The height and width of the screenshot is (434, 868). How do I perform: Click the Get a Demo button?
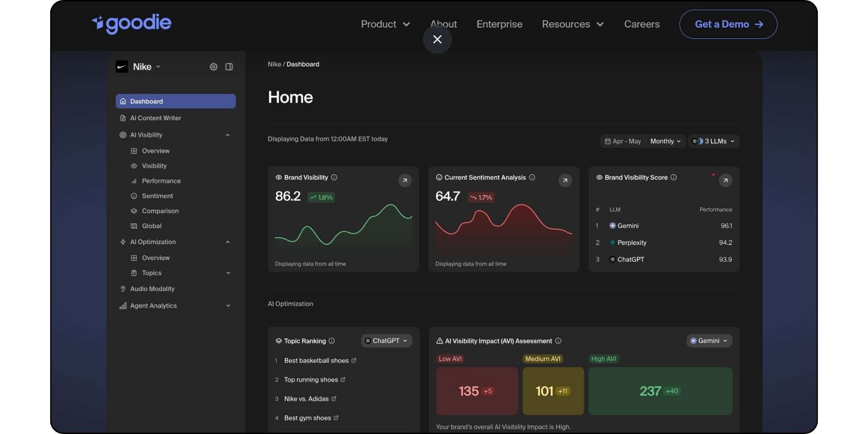click(x=728, y=24)
